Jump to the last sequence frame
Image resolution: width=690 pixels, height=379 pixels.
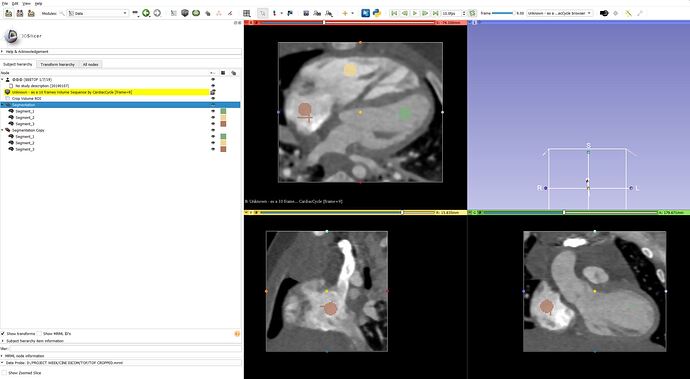[435, 13]
